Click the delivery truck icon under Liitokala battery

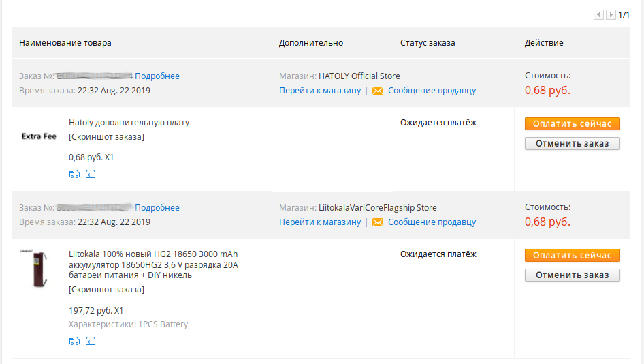(x=74, y=341)
